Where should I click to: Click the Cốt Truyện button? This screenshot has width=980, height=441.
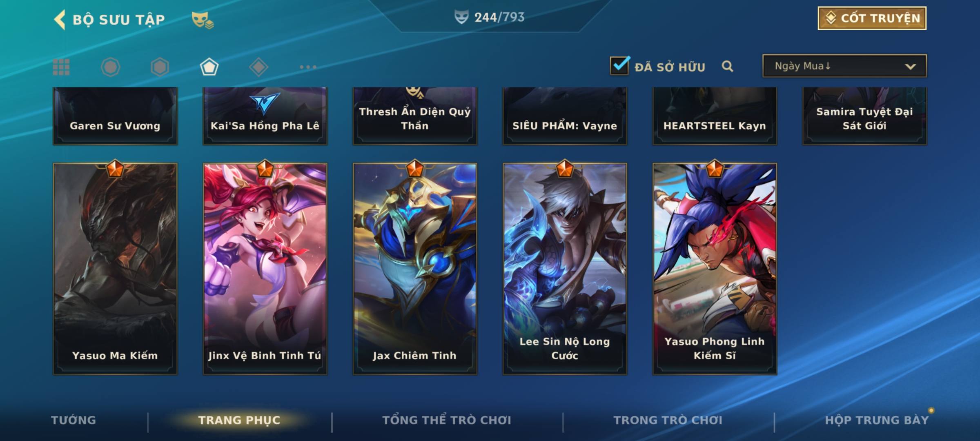coord(872,18)
